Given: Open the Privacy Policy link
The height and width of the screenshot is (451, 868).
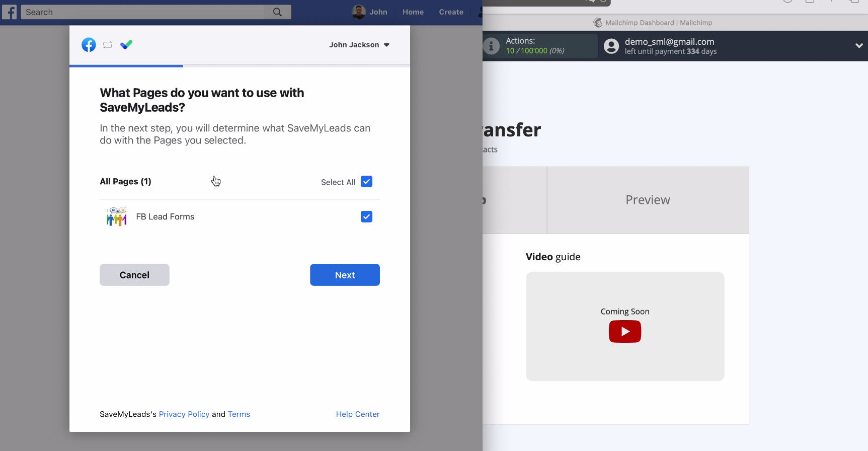Looking at the screenshot, I should [184, 414].
